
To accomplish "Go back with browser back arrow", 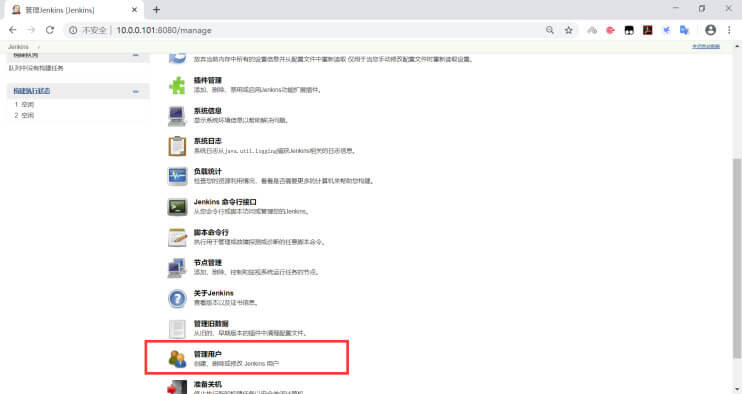I will point(13,30).
